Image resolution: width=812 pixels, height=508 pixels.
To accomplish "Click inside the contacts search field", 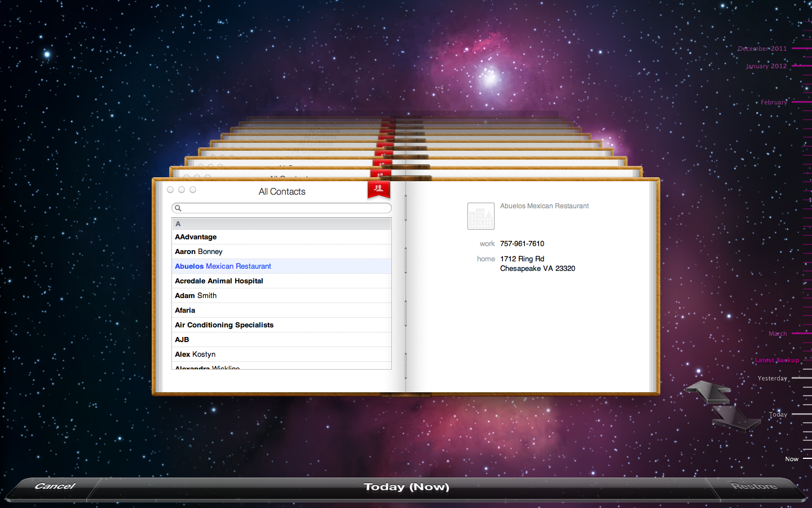I will click(281, 208).
